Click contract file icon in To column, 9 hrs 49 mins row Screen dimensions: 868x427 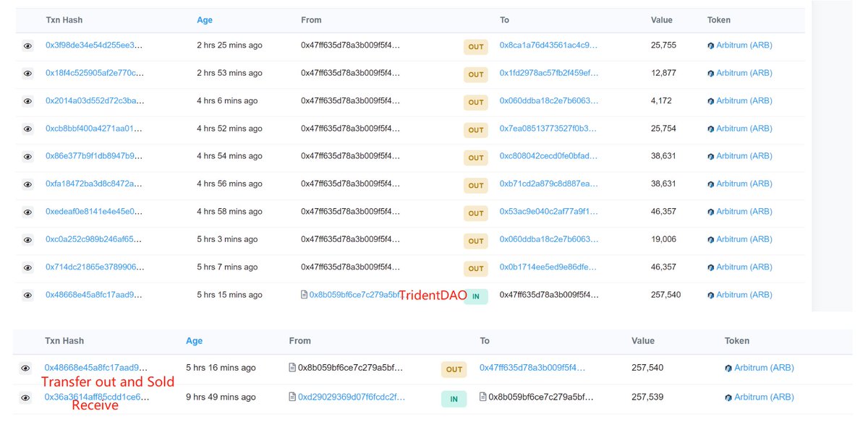coord(483,397)
